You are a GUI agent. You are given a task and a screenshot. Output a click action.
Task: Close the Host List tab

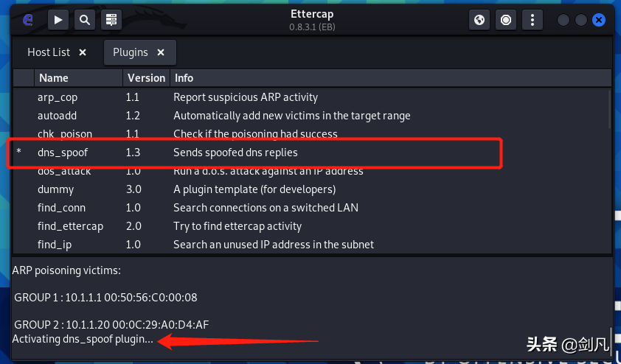(x=83, y=52)
